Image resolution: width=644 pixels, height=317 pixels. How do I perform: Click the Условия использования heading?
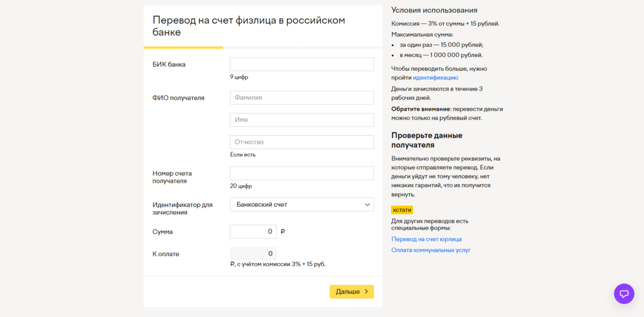[434, 10]
